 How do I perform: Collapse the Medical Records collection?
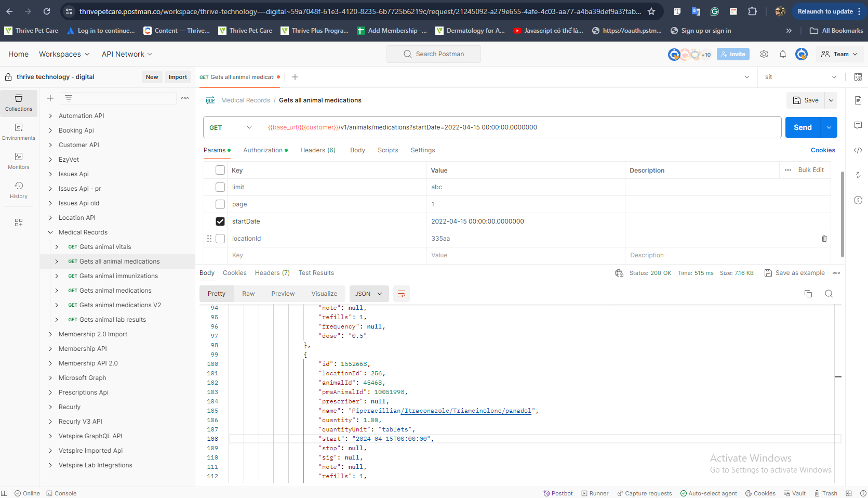click(50, 232)
